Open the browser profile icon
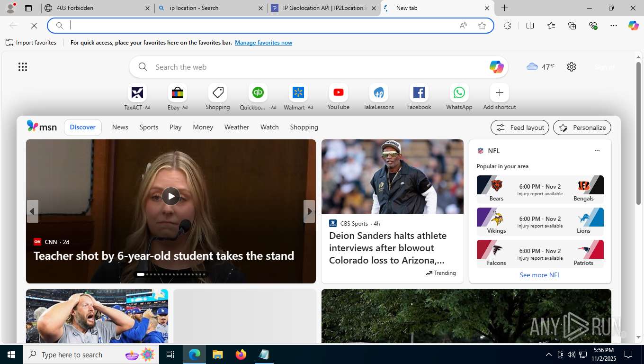This screenshot has width=644, height=364. point(10,8)
